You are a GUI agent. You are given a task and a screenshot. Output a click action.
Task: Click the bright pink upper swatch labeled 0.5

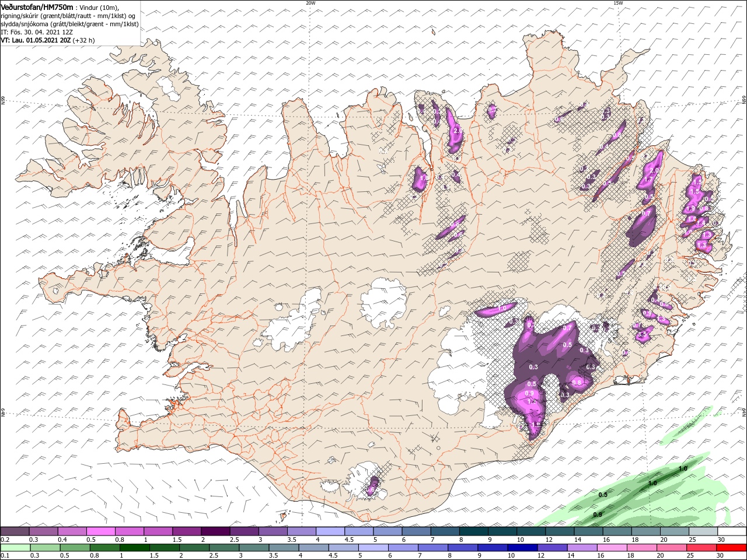pos(101,531)
